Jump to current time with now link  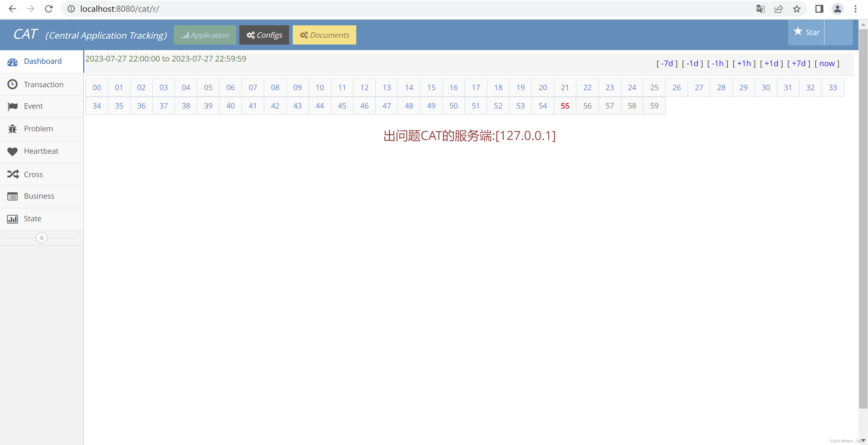(x=827, y=63)
